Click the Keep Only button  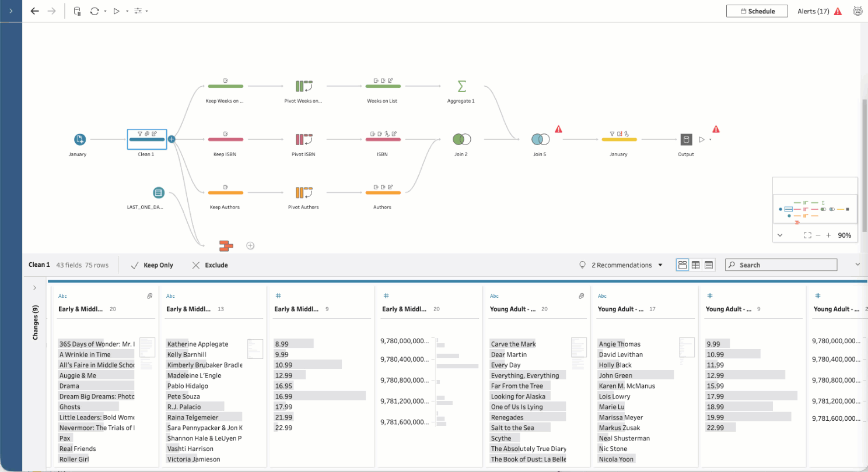(x=152, y=265)
